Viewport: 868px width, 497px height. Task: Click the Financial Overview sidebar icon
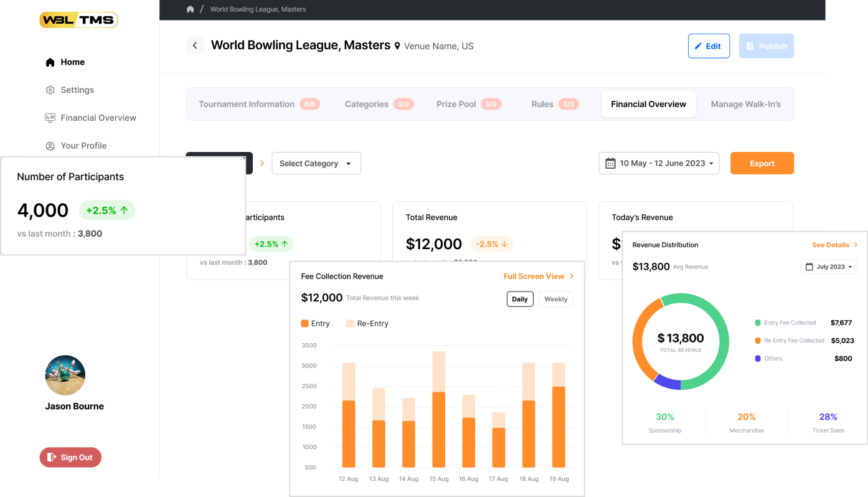point(50,118)
